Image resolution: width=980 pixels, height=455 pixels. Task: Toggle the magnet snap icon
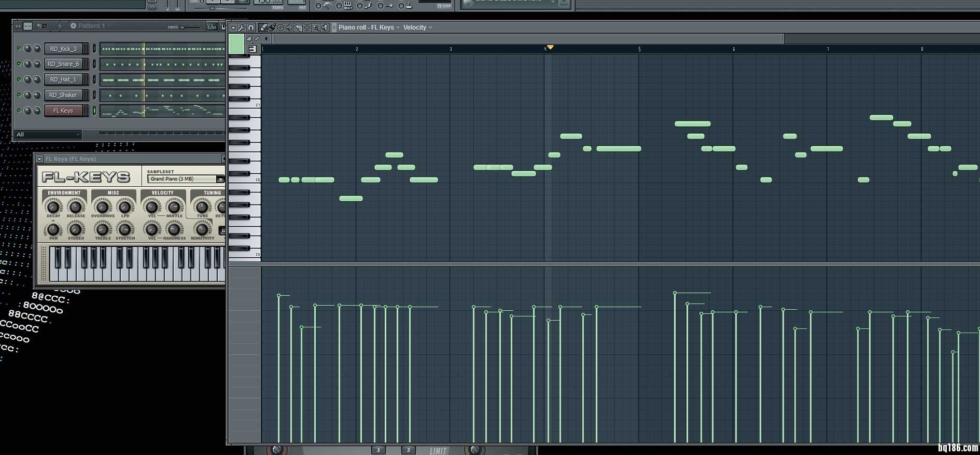(251, 27)
